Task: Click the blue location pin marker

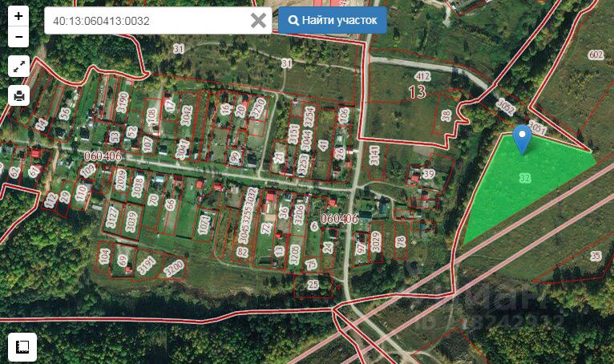Action: (x=522, y=139)
